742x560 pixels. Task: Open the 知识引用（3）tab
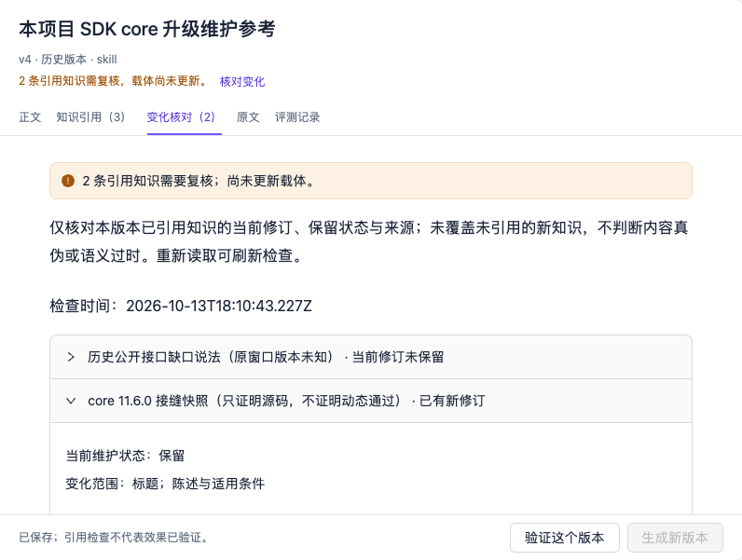90,116
